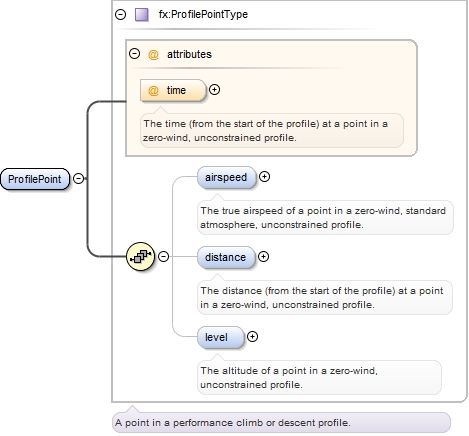Collapse the sequence compositor branch
The width and height of the screenshot is (469, 436).
click(x=163, y=256)
